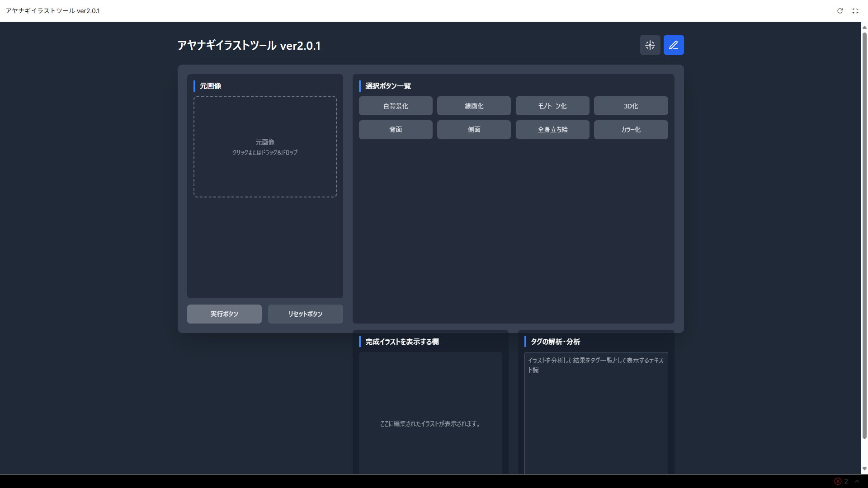Choose the 3D化 option button
Image resolution: width=868 pixels, height=488 pixels.
coord(631,106)
